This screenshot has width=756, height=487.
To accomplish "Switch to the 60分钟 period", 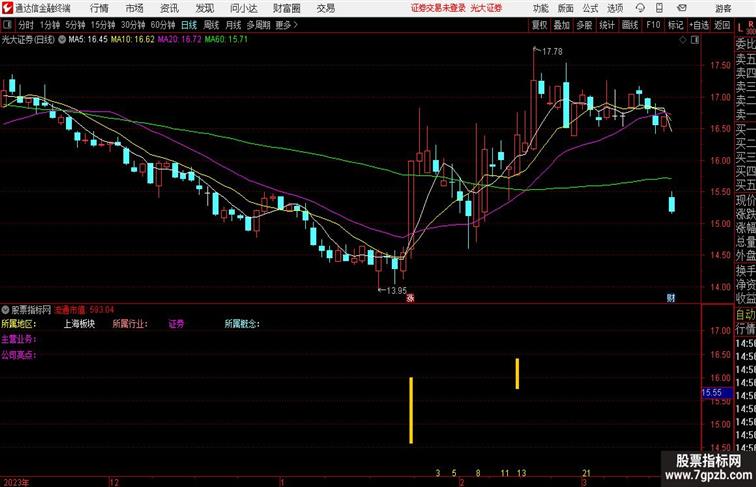I will (x=163, y=25).
